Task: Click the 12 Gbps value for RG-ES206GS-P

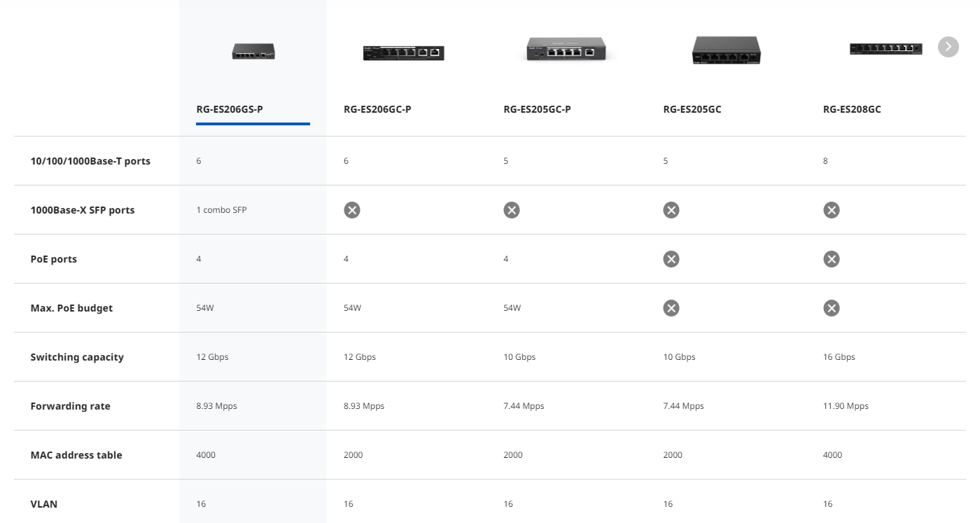Action: click(x=212, y=357)
